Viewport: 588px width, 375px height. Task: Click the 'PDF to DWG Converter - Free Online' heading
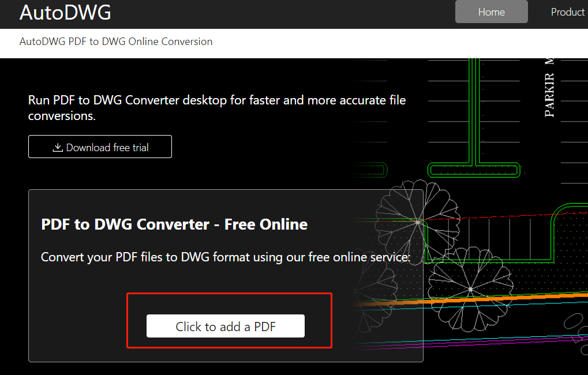coord(174,224)
